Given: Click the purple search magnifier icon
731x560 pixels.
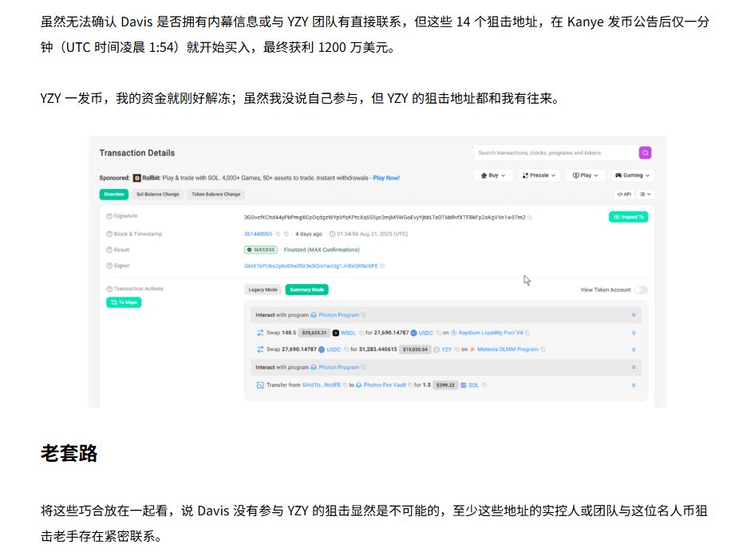Looking at the screenshot, I should (645, 153).
